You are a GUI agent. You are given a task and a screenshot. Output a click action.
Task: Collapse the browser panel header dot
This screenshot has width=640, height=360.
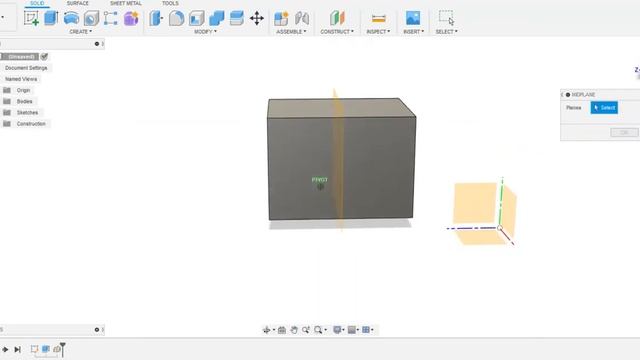(97, 44)
